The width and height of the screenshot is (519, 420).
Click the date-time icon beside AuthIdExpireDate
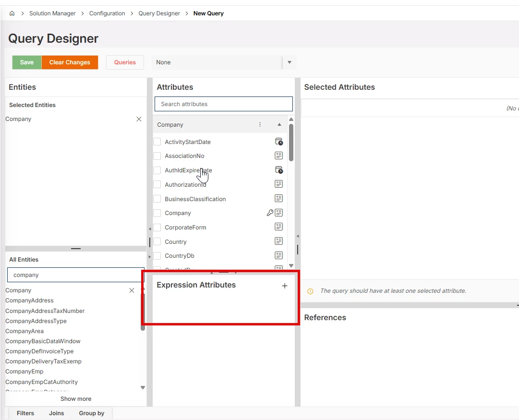coord(278,170)
